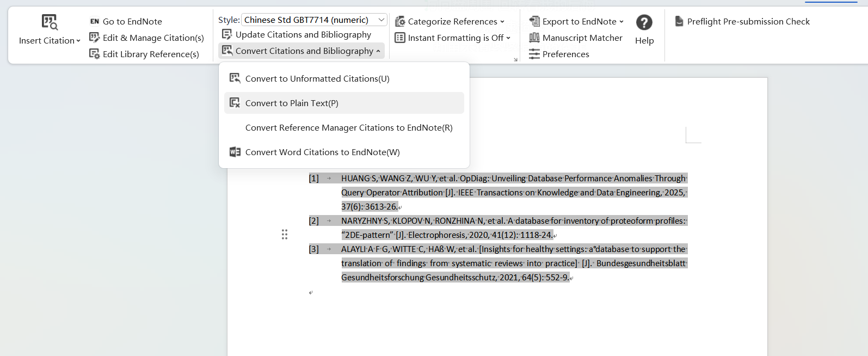Click reference number [2] in bibliography
Viewport: 868px width, 356px height.
[x=314, y=221]
